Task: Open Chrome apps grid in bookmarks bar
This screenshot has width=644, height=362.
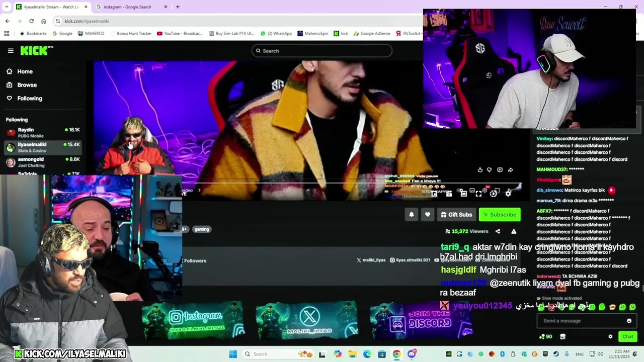Action: (x=7, y=34)
